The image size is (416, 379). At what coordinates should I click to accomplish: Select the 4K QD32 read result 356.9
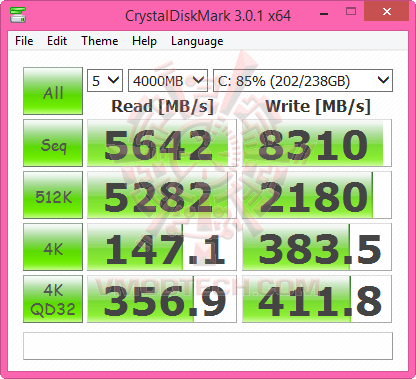tap(162, 299)
